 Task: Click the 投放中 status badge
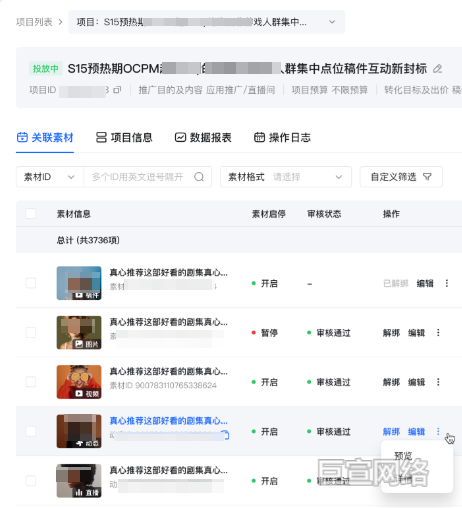click(45, 69)
